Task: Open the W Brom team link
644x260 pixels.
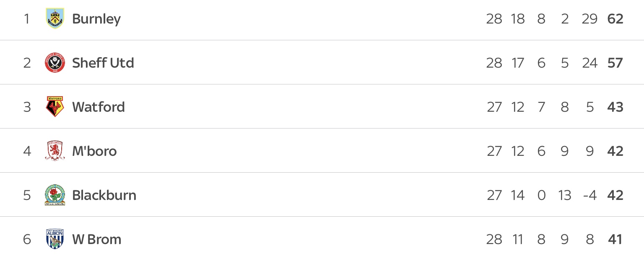Action: 97,239
